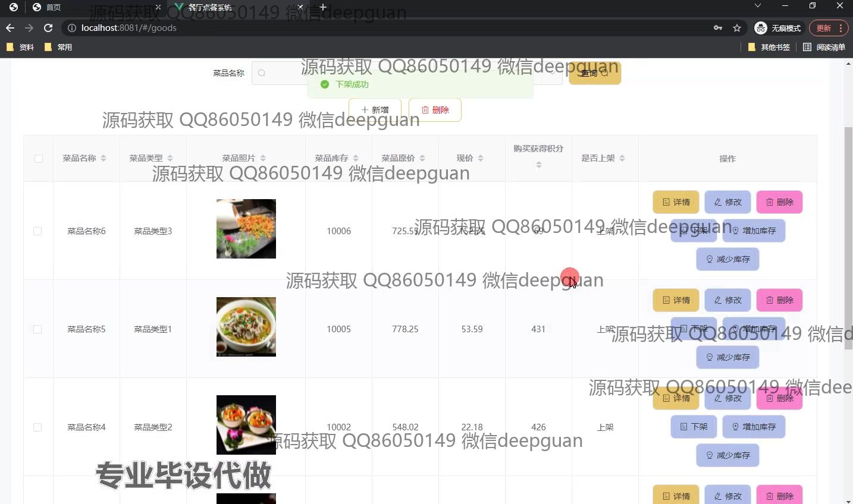Go back using the browser back arrow
Image resolution: width=853 pixels, height=504 pixels.
10,28
